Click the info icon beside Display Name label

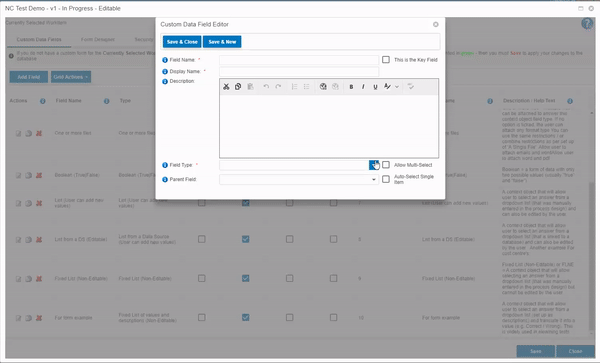click(165, 72)
